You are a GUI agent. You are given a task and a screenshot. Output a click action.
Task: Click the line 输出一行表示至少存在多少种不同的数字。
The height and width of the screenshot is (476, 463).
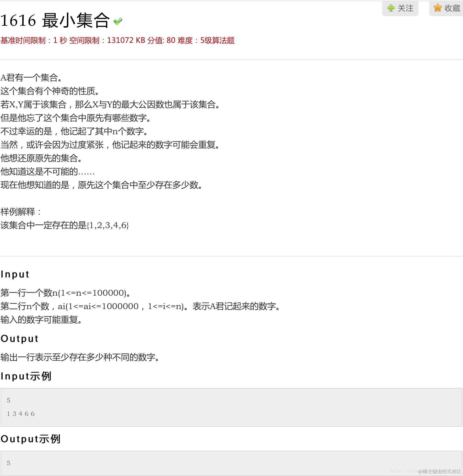(80, 357)
